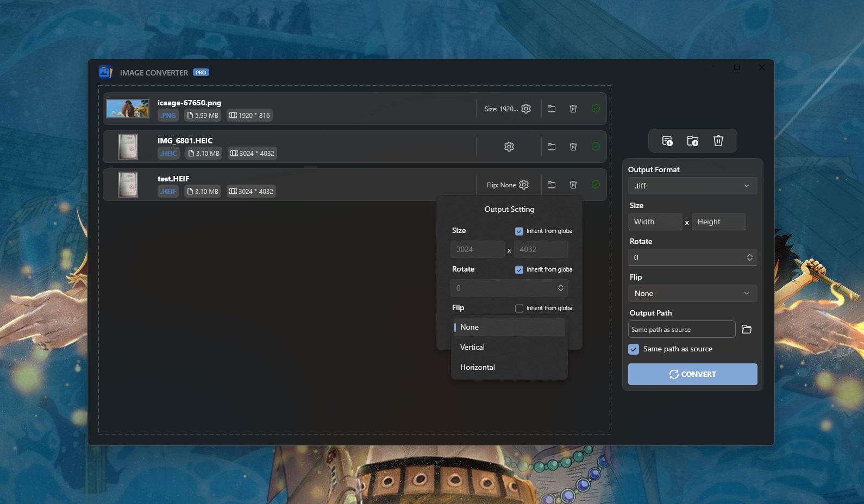
Task: Add files using the add-file icon
Action: pyautogui.click(x=667, y=141)
